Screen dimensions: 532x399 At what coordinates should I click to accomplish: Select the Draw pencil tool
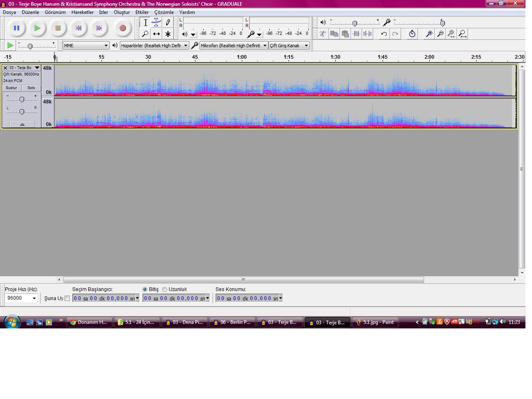[x=167, y=23]
